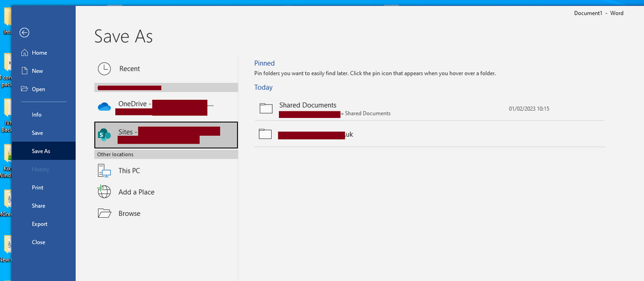
Task: Click the Open folder icon in sidebar
Action: [x=24, y=89]
